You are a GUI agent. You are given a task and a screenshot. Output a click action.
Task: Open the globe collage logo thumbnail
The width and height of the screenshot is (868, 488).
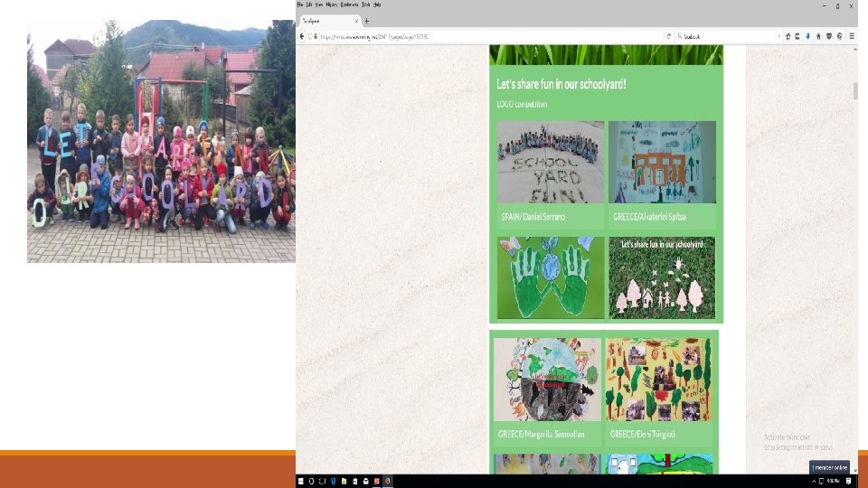point(547,380)
